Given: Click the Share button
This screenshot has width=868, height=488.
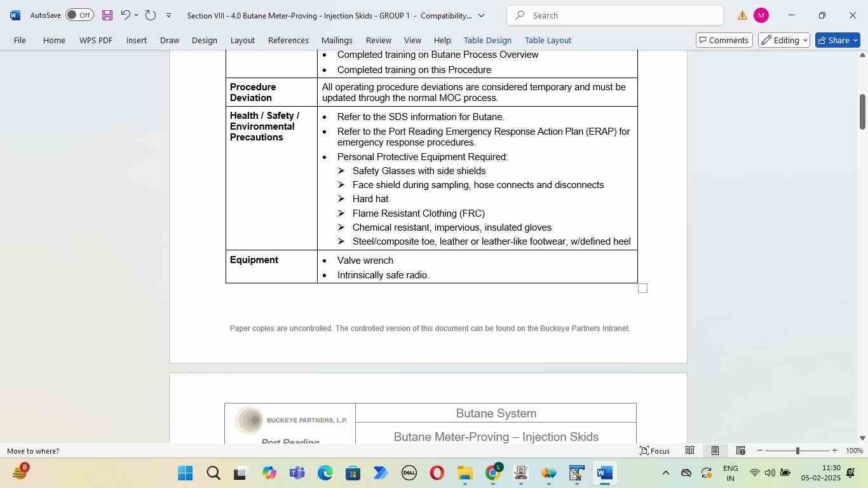Looking at the screenshot, I should point(837,40).
